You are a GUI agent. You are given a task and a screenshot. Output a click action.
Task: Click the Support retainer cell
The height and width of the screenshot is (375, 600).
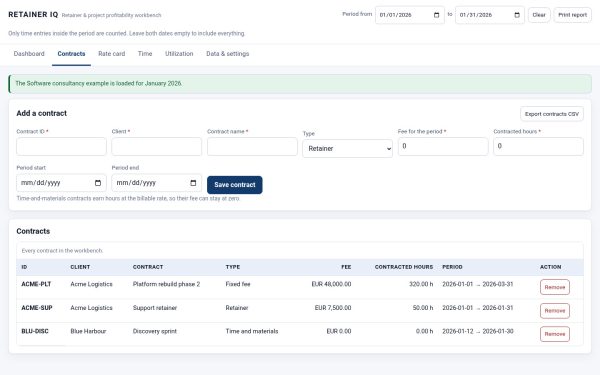tap(155, 308)
